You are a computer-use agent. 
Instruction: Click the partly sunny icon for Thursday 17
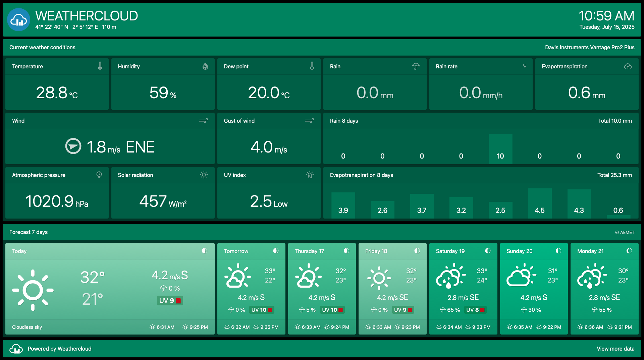click(x=309, y=276)
